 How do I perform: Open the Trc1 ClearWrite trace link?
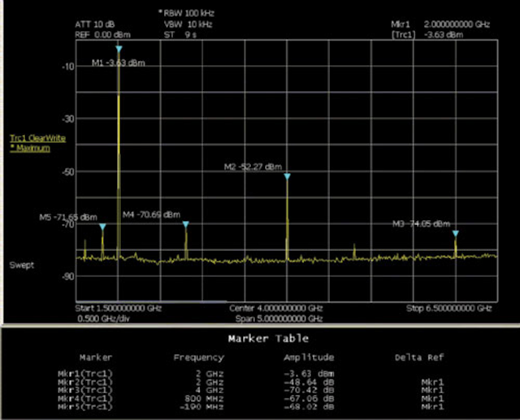[x=38, y=138]
